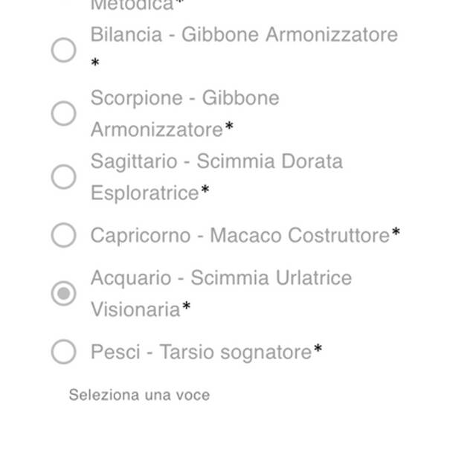Viewport: 476px width, 476px height.
Task: Click the asterisk after 'Esploratrice'
Action: click(x=205, y=192)
